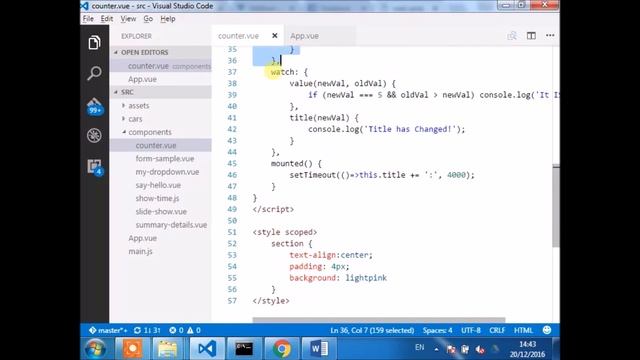Click the taskbar clock showing 14:43
This screenshot has height=360, width=640.
click(527, 349)
